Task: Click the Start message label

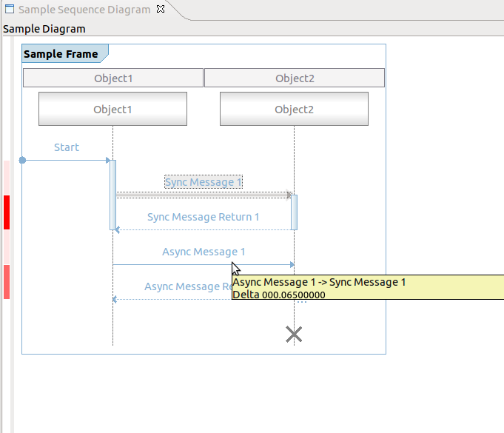Action: tap(67, 147)
